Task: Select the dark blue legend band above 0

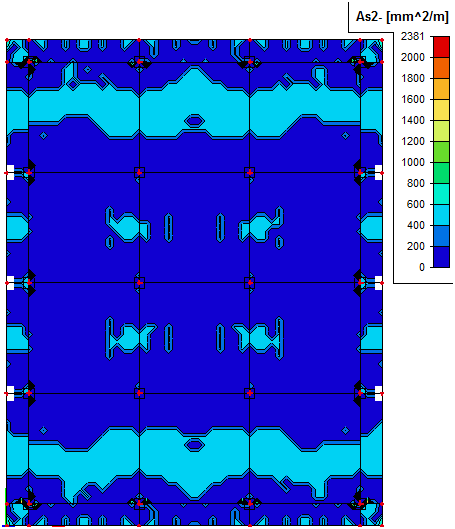Action: pyautogui.click(x=441, y=257)
